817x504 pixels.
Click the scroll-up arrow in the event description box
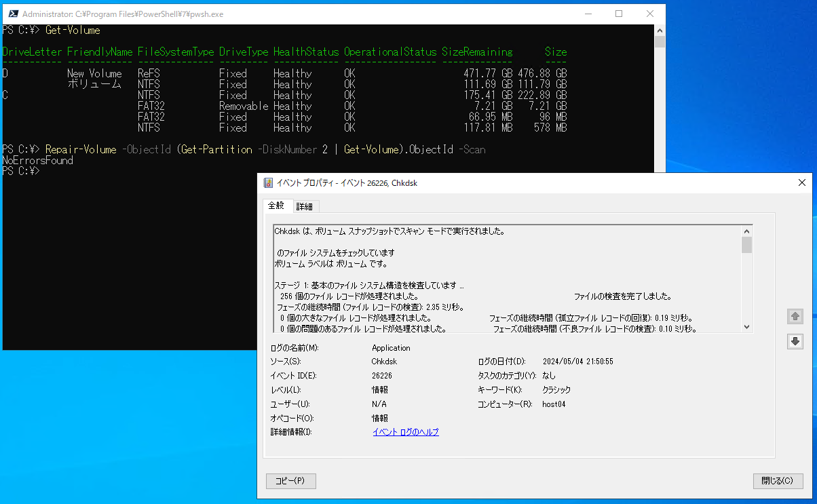pos(746,231)
